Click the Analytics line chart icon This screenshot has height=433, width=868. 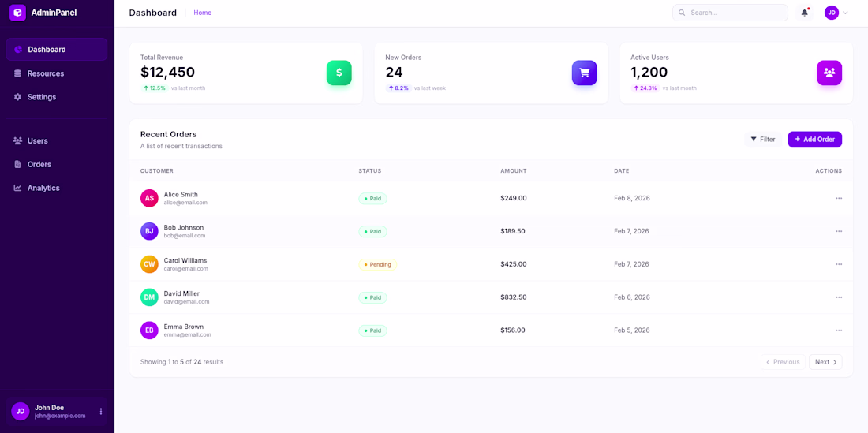coord(17,188)
